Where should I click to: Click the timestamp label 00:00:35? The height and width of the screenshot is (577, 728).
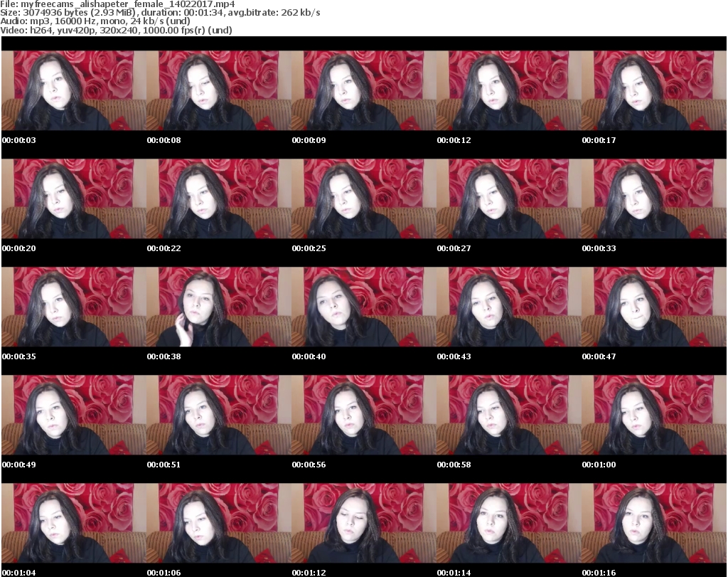click(x=18, y=356)
